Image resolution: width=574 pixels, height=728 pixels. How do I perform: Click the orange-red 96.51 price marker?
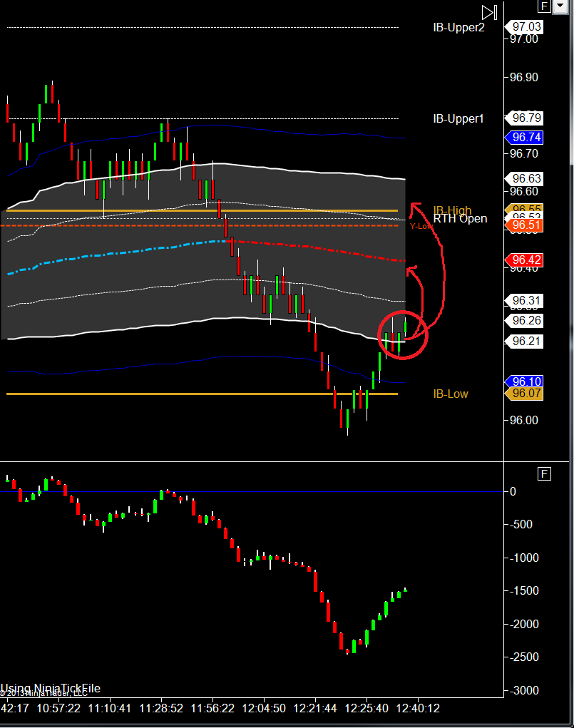click(x=524, y=225)
